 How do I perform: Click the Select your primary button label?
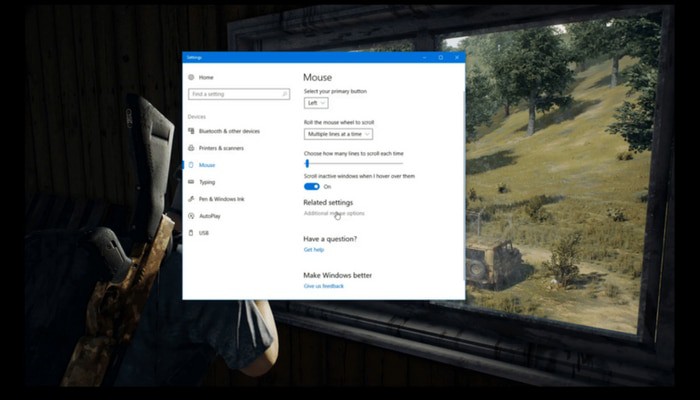(335, 91)
